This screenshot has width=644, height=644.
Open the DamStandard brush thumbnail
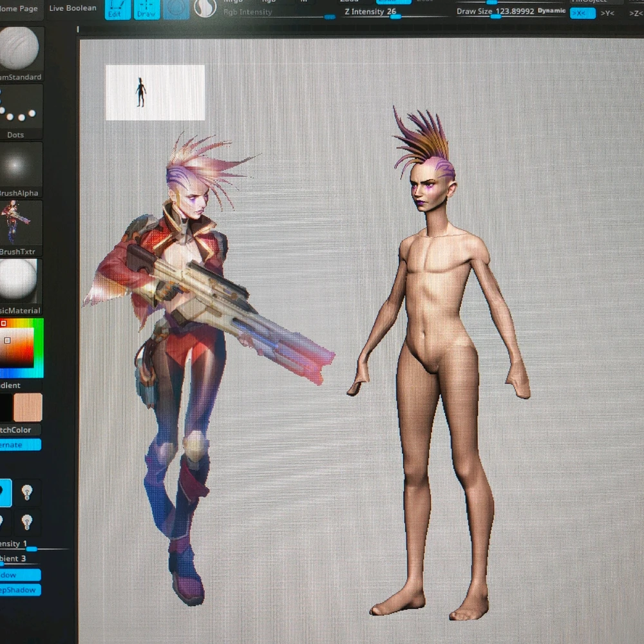pos(21,53)
